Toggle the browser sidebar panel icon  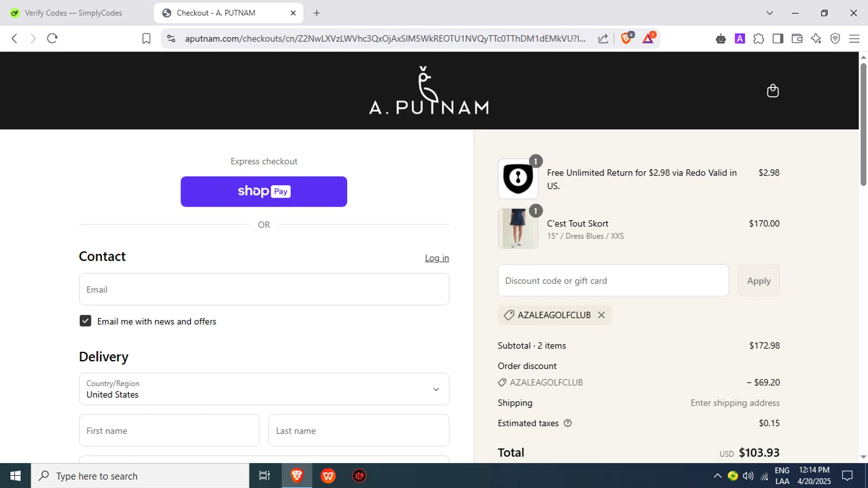click(x=778, y=38)
